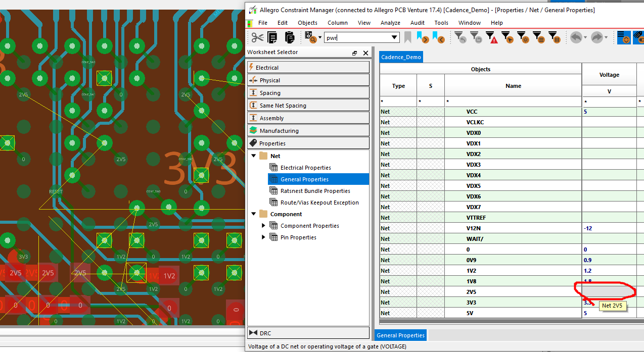This screenshot has width=644, height=352.
Task: Select Route/Vias Keepout Exception worksheet
Action: coord(319,203)
